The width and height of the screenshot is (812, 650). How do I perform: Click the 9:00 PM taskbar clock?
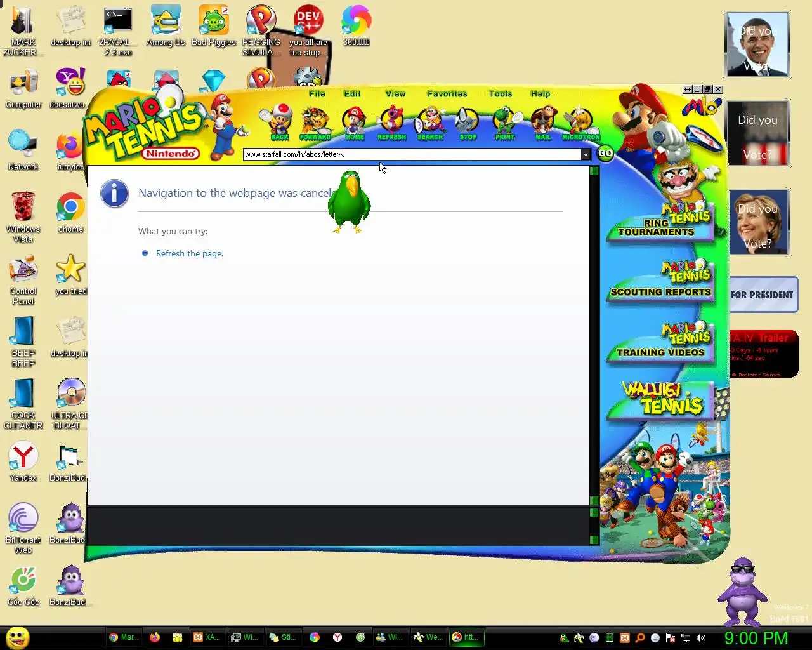coord(756,638)
